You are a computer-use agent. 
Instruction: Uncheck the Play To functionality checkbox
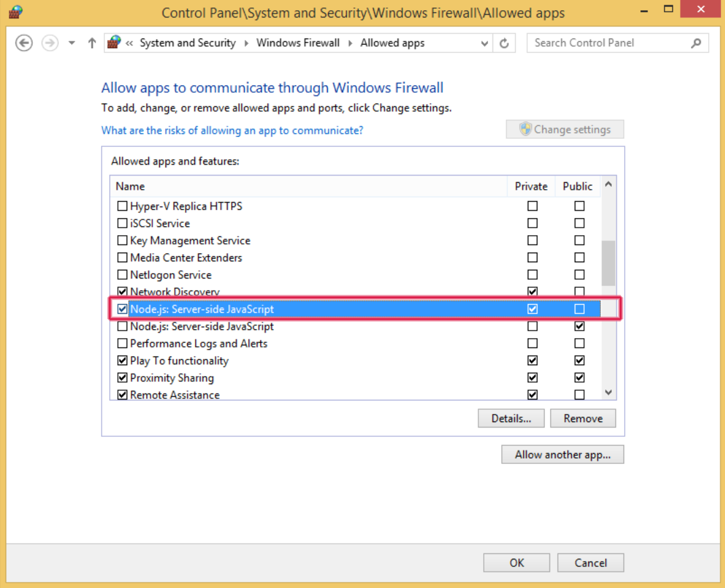point(122,360)
